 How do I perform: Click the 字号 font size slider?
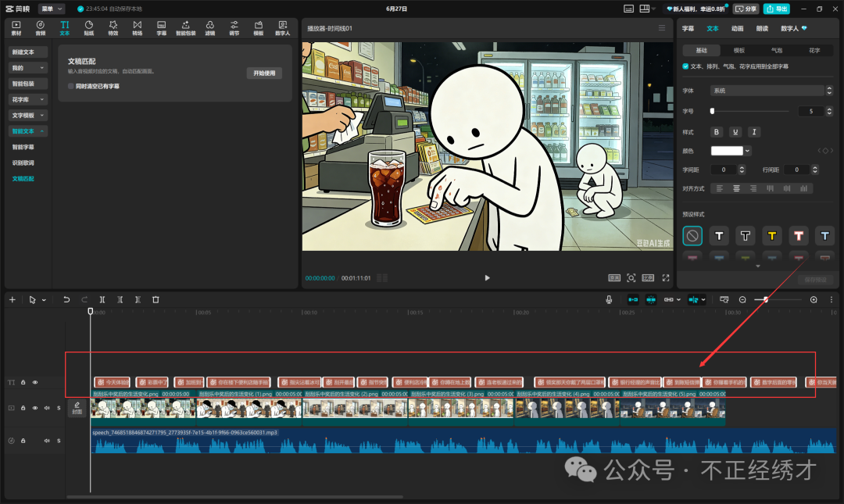point(750,111)
